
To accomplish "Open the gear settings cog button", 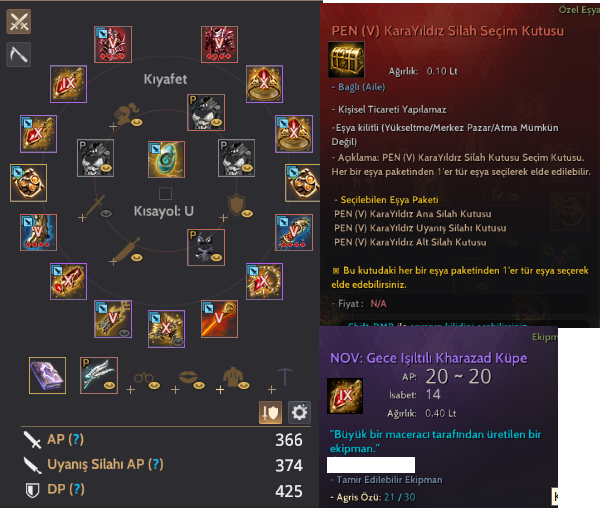I will tap(299, 412).
